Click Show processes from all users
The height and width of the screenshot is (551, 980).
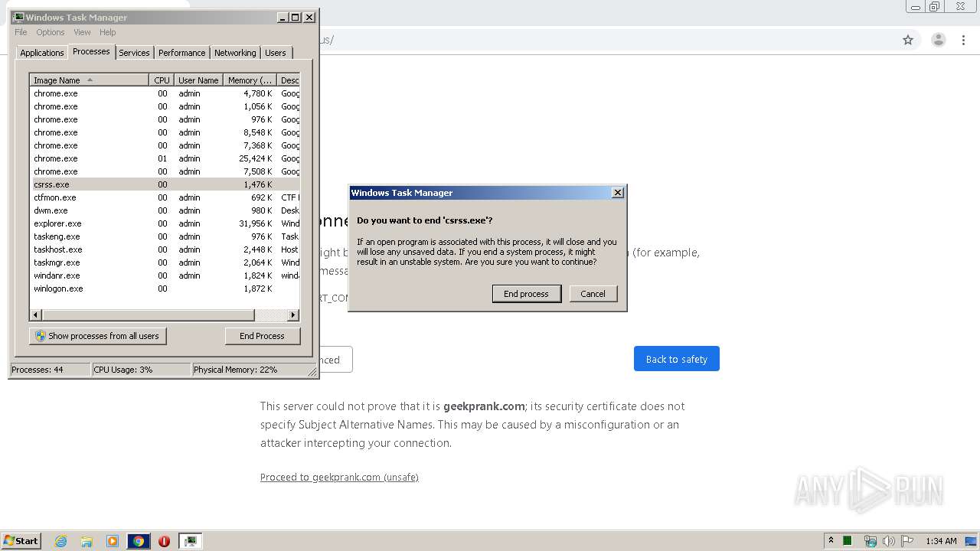(97, 336)
